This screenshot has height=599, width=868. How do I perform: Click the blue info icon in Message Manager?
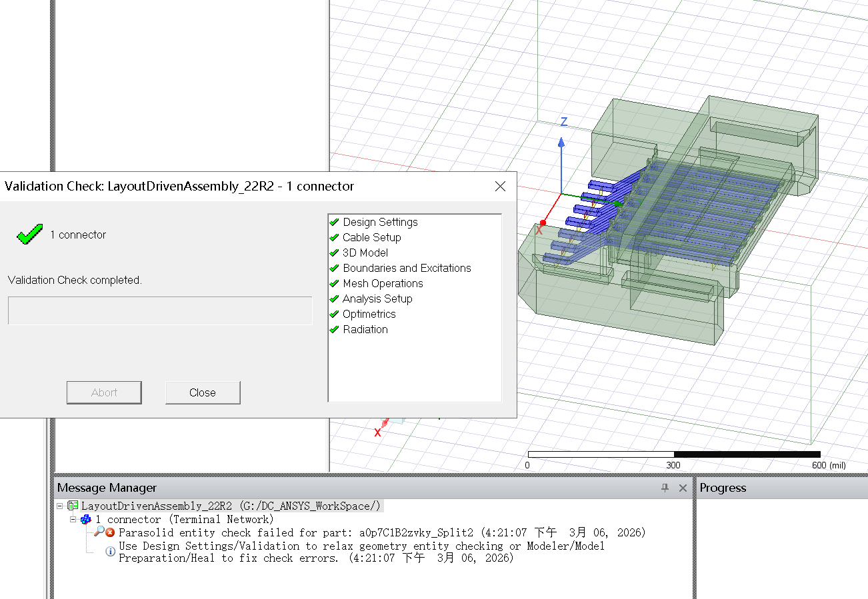(111, 552)
